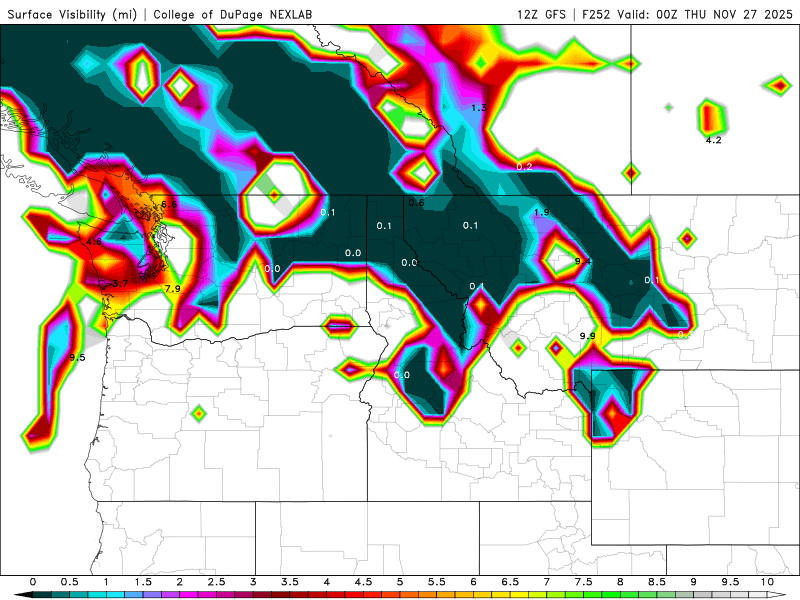Image resolution: width=800 pixels, height=600 pixels.
Task: Click the colorbar label '3.5'
Action: (290, 582)
